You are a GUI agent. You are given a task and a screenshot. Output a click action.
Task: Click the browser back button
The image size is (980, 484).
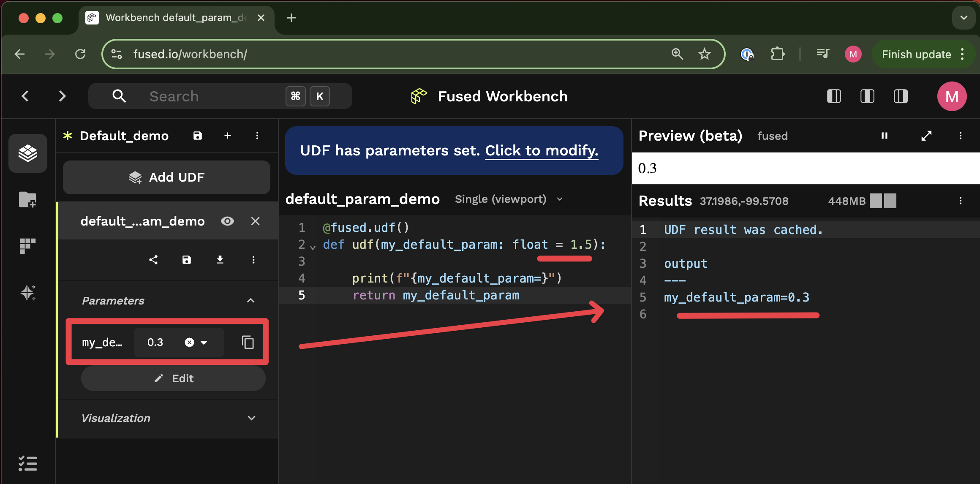[x=20, y=54]
